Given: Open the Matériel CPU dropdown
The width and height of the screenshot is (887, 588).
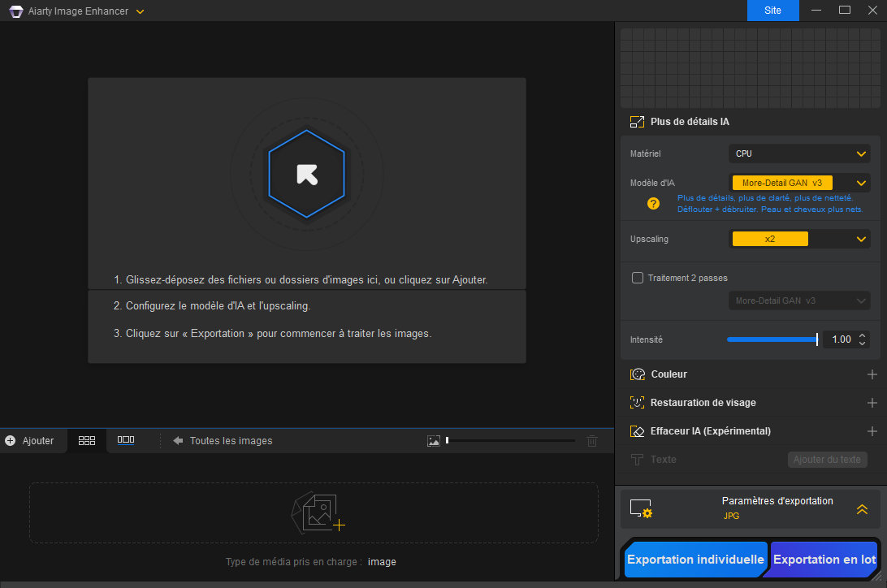Looking at the screenshot, I should pos(798,153).
